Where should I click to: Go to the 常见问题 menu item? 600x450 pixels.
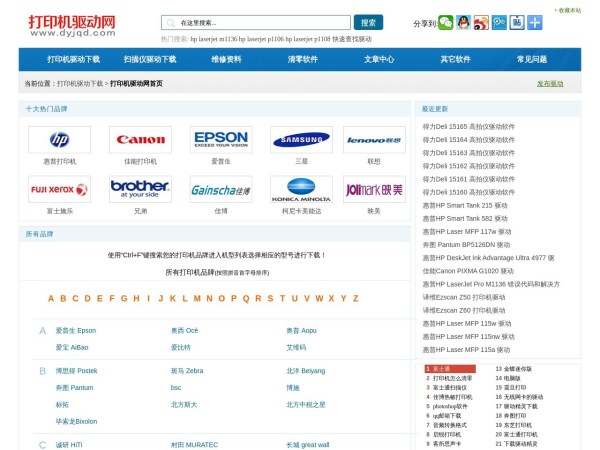531,59
